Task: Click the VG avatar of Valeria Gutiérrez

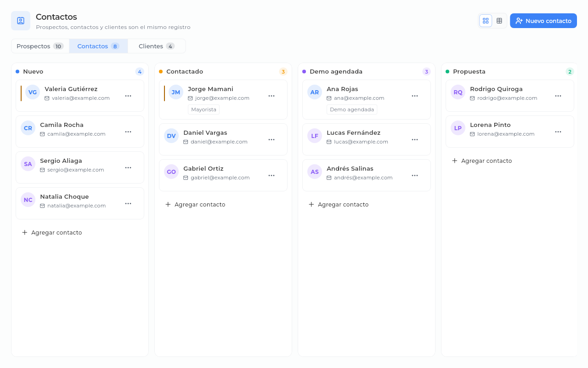Action: point(33,92)
